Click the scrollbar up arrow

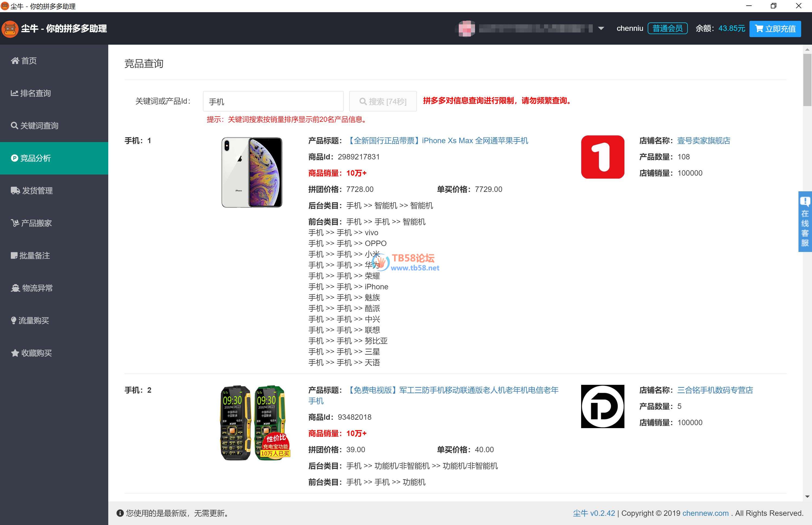807,50
